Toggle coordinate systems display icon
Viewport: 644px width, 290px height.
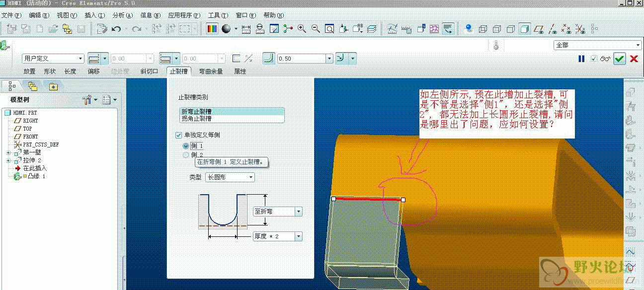click(x=579, y=29)
